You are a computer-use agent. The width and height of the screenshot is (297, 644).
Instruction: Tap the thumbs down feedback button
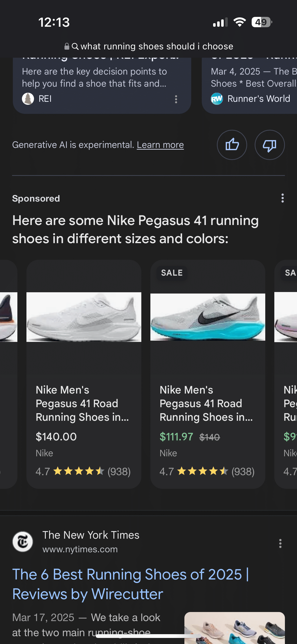click(270, 145)
